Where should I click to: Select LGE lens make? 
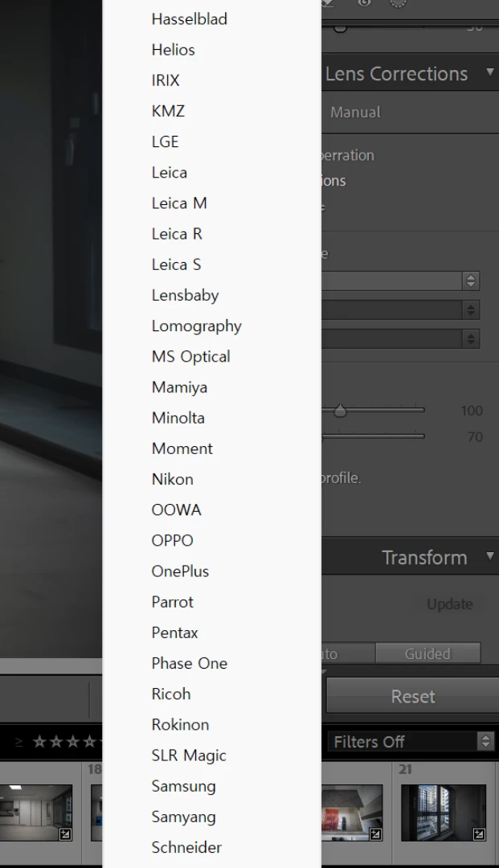click(165, 141)
